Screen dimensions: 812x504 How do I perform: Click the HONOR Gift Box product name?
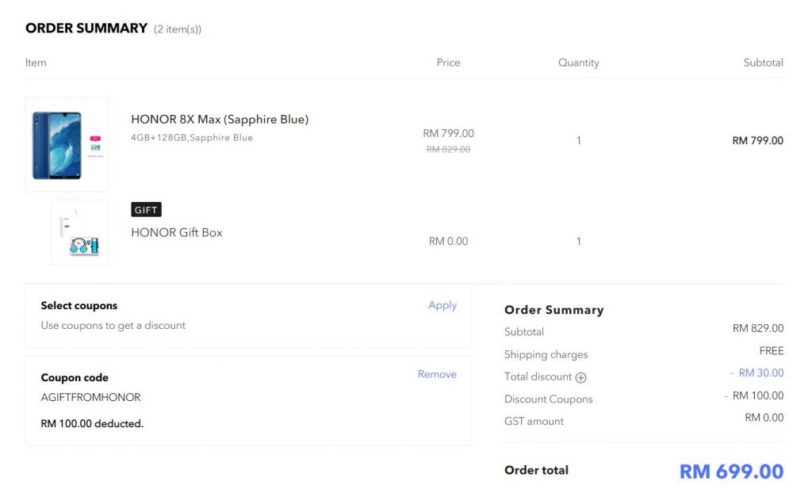[x=177, y=232]
